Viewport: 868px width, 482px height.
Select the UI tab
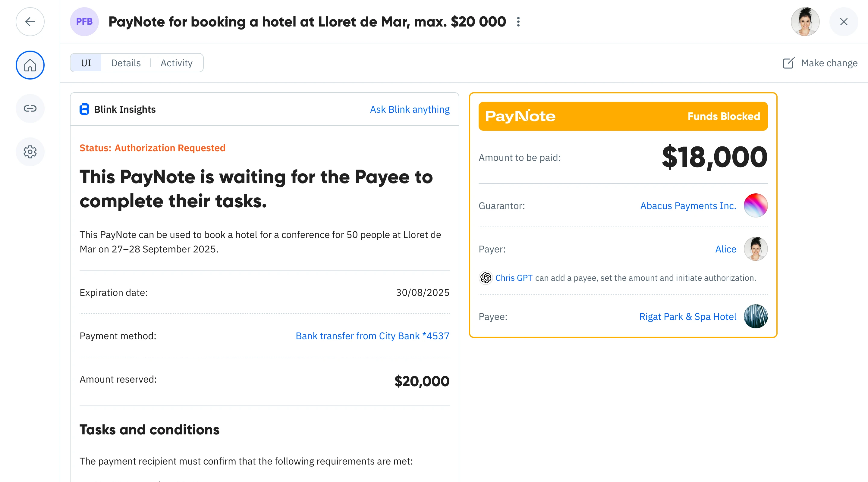(x=86, y=63)
